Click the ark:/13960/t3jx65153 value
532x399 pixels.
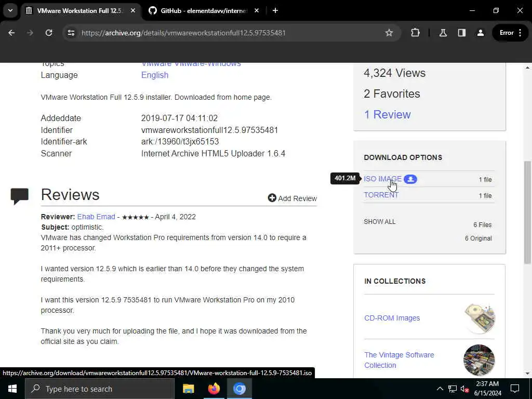(x=180, y=141)
